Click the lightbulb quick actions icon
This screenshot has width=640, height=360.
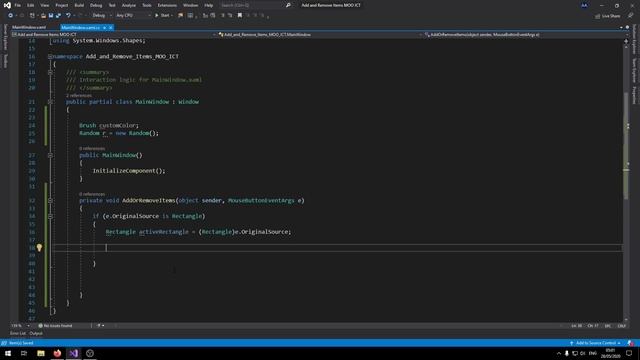tap(39, 247)
